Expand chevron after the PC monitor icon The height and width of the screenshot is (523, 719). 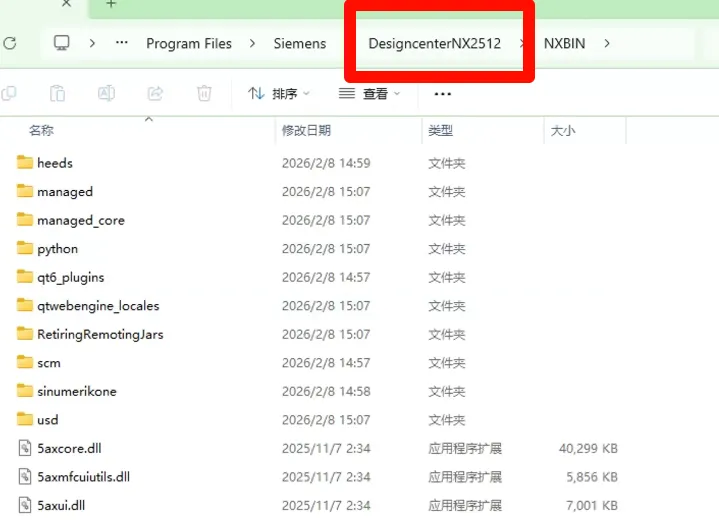92,44
